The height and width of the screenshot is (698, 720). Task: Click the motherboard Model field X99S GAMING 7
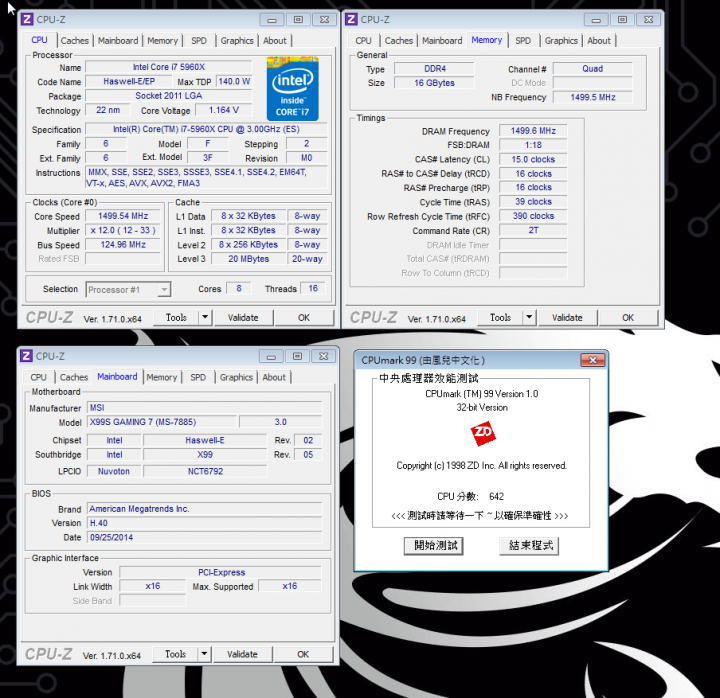click(162, 422)
